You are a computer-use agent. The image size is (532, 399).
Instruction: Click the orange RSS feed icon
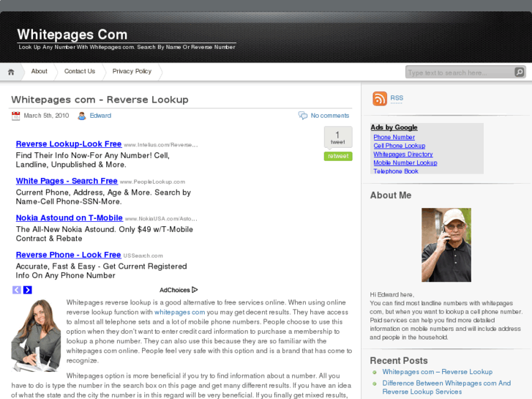[x=380, y=99]
